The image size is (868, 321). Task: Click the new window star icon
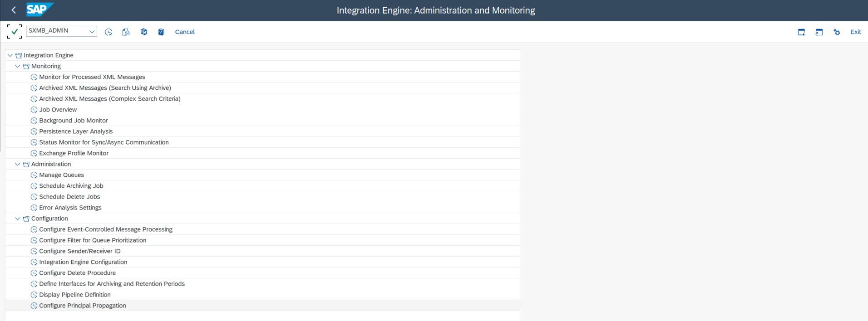(801, 32)
